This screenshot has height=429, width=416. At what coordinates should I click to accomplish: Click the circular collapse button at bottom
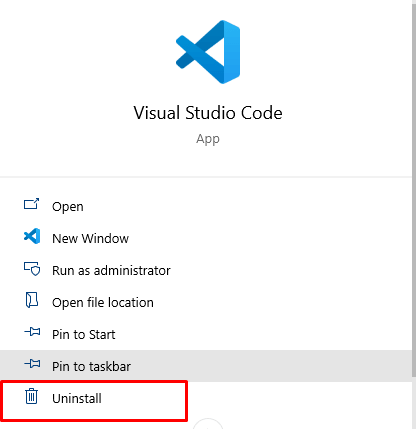point(208,424)
